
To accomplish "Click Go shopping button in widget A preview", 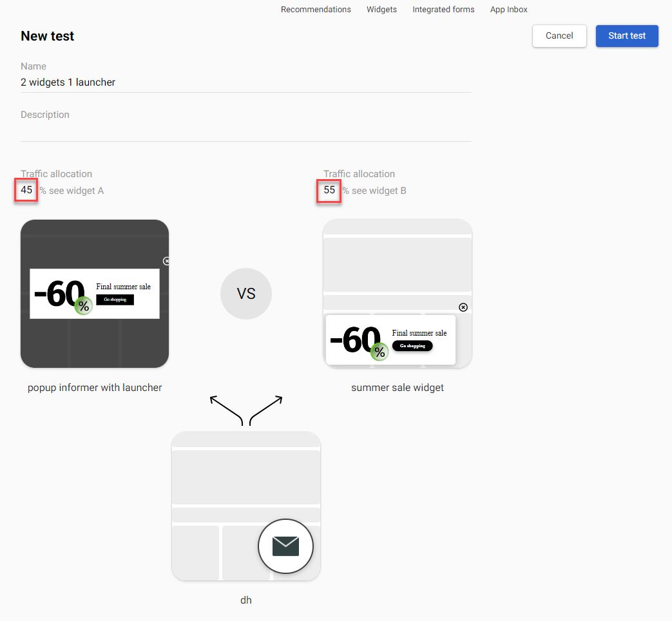I will (x=115, y=300).
